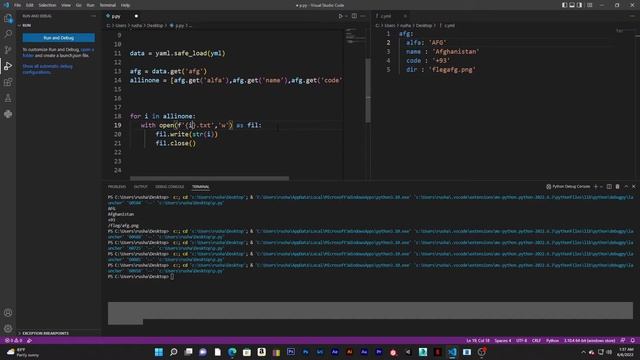Image resolution: width=640 pixels, height=360 pixels.
Task: Split the p.py editor to the right
Action: pos(354,16)
